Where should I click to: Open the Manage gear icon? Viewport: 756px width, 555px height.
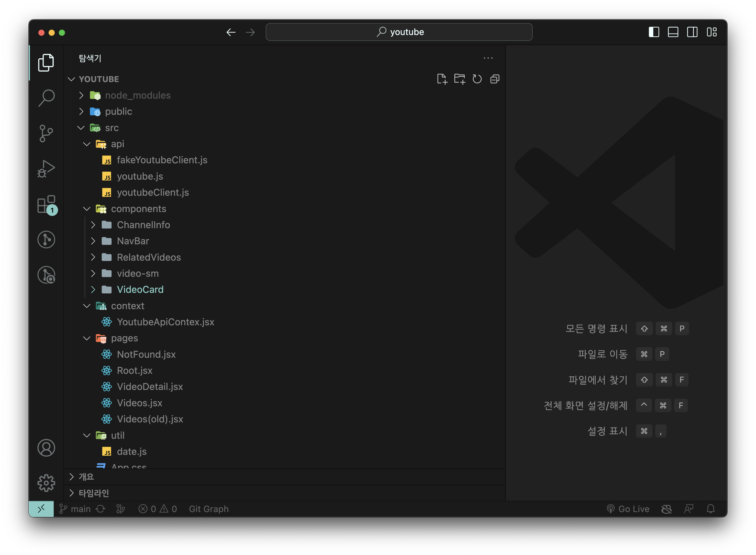click(x=46, y=483)
